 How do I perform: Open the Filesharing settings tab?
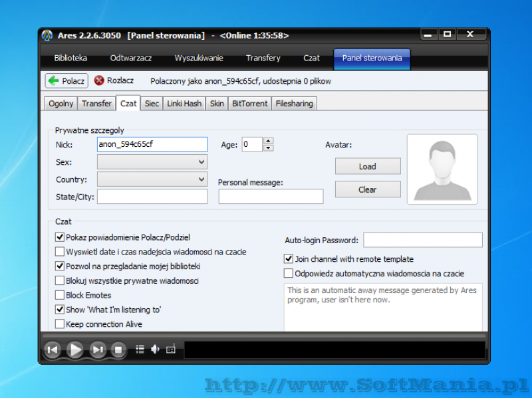coord(294,104)
